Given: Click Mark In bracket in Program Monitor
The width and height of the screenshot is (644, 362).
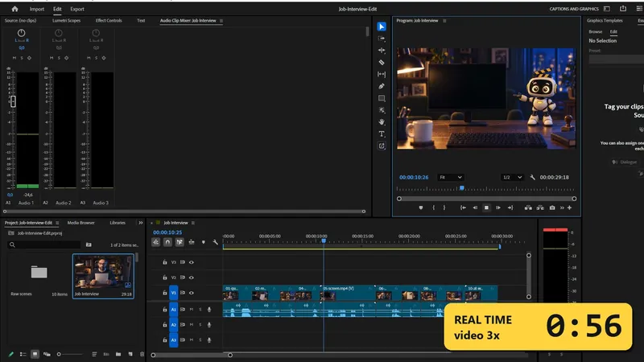Looking at the screenshot, I should (x=433, y=208).
